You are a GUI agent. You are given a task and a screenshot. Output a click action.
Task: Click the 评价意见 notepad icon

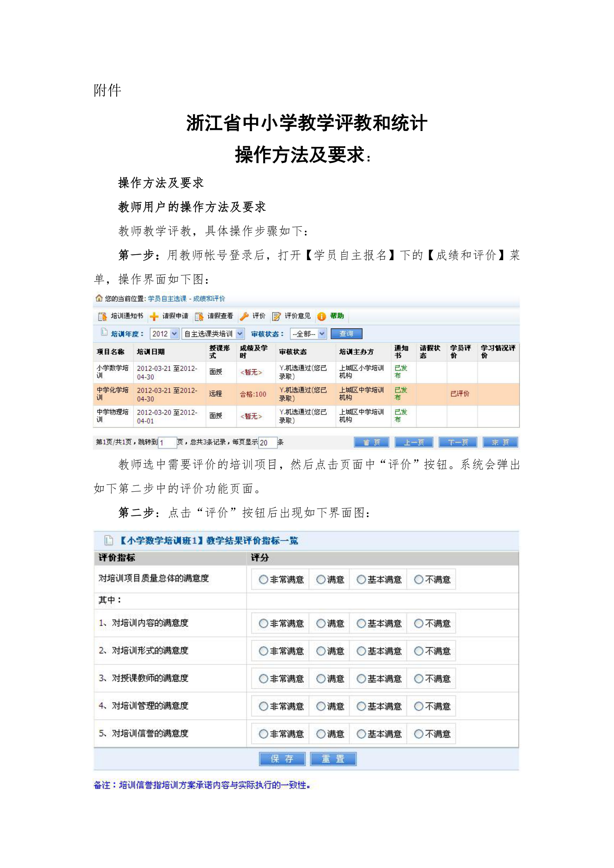point(277,316)
